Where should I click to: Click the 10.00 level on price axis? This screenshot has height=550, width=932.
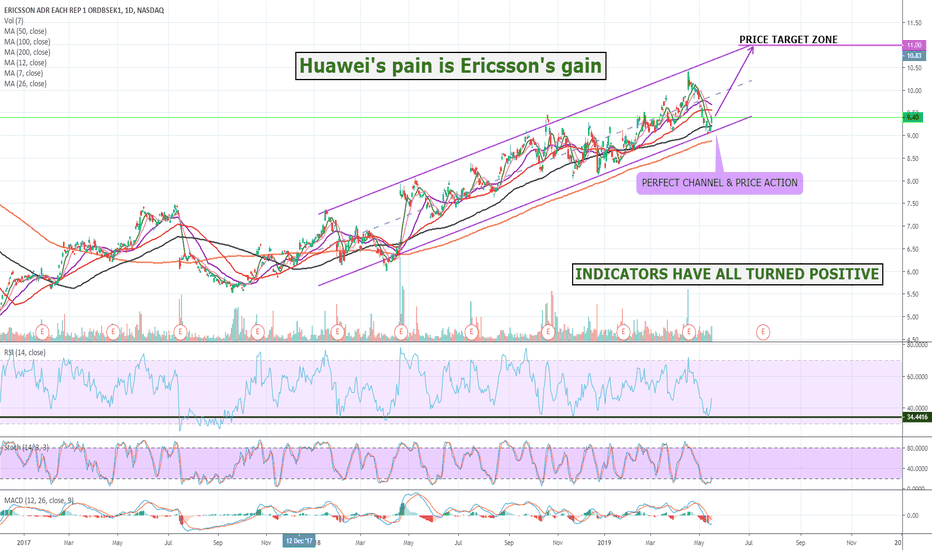coord(914,91)
